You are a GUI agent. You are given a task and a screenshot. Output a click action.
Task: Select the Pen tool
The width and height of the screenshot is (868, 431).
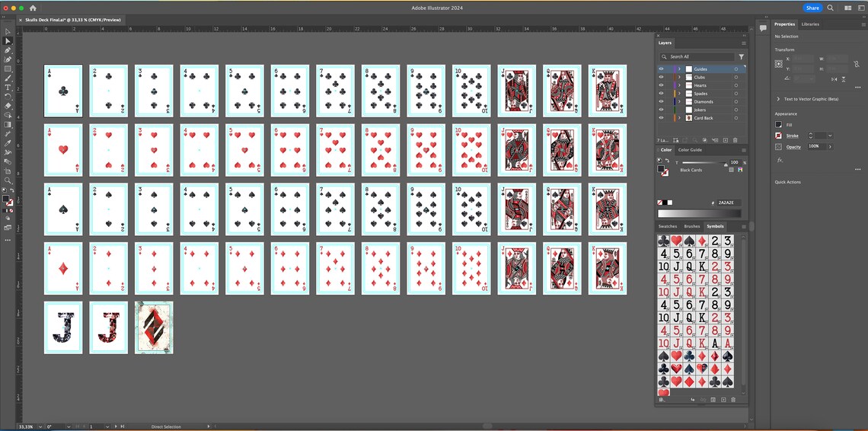click(x=8, y=50)
